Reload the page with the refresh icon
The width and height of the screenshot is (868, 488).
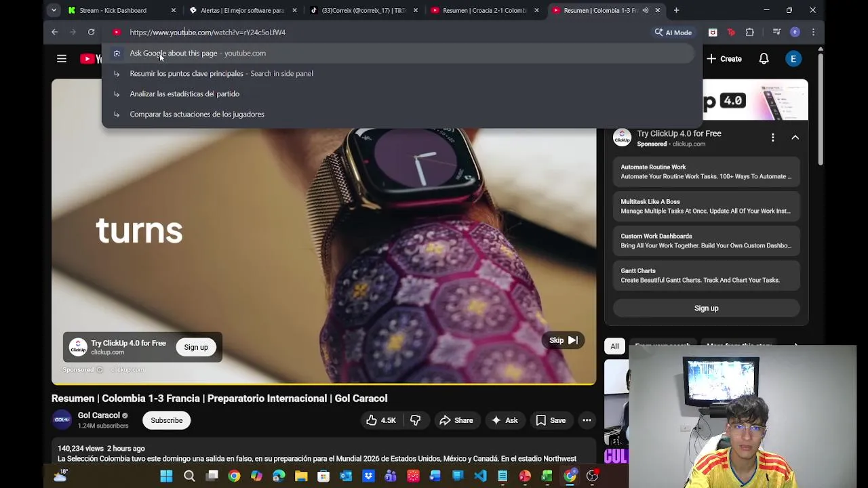click(91, 32)
